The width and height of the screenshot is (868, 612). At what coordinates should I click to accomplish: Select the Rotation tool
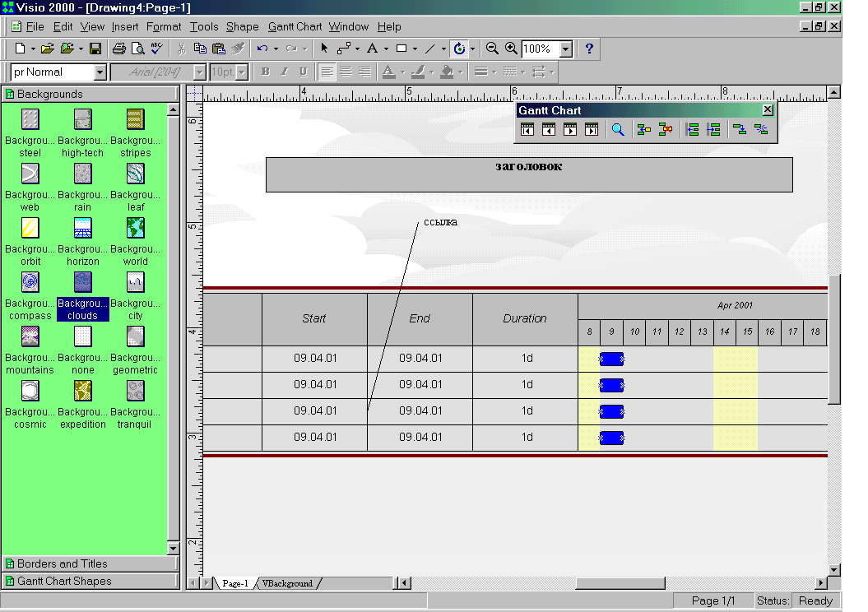coord(459,49)
